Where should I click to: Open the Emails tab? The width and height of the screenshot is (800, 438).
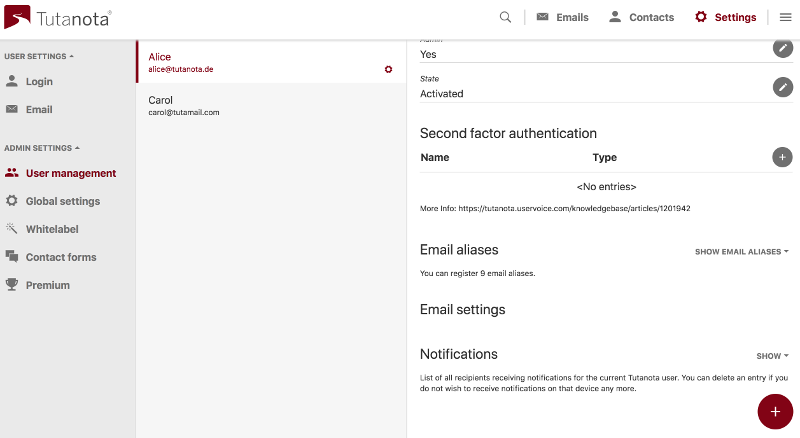tap(562, 17)
